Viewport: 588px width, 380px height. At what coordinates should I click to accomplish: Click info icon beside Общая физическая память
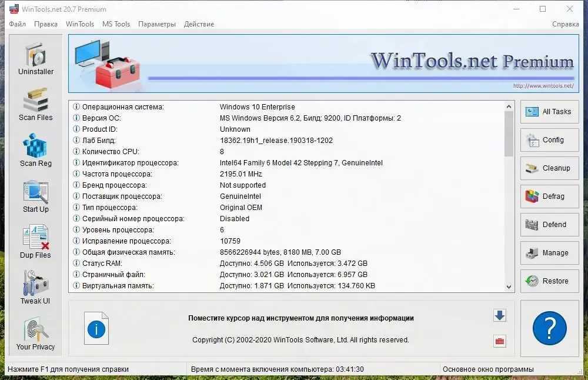click(x=76, y=252)
